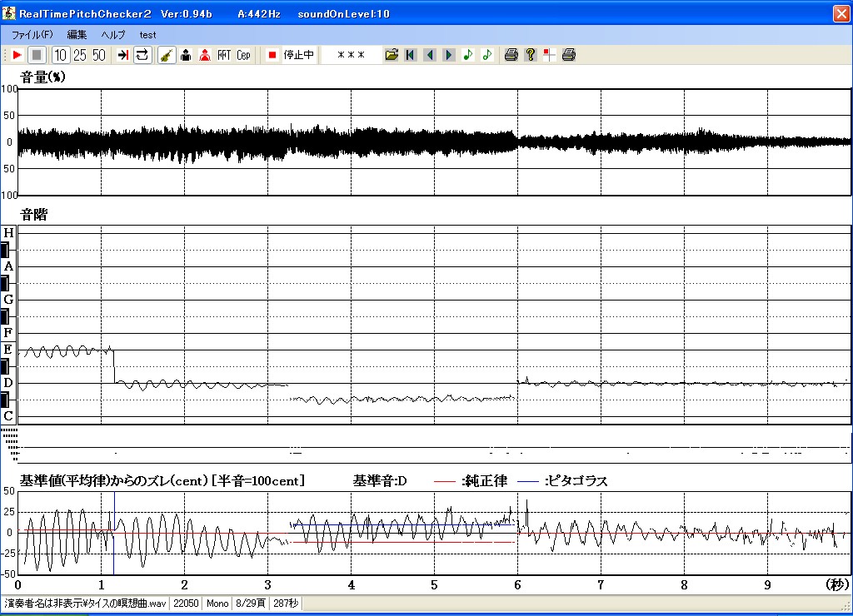Click the first green music note icon
Viewport: 853px width, 616px height.
[468, 55]
